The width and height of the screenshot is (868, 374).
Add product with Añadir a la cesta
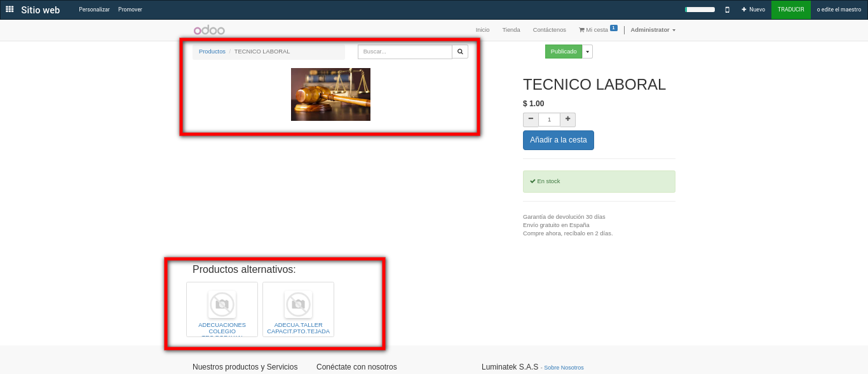558,140
